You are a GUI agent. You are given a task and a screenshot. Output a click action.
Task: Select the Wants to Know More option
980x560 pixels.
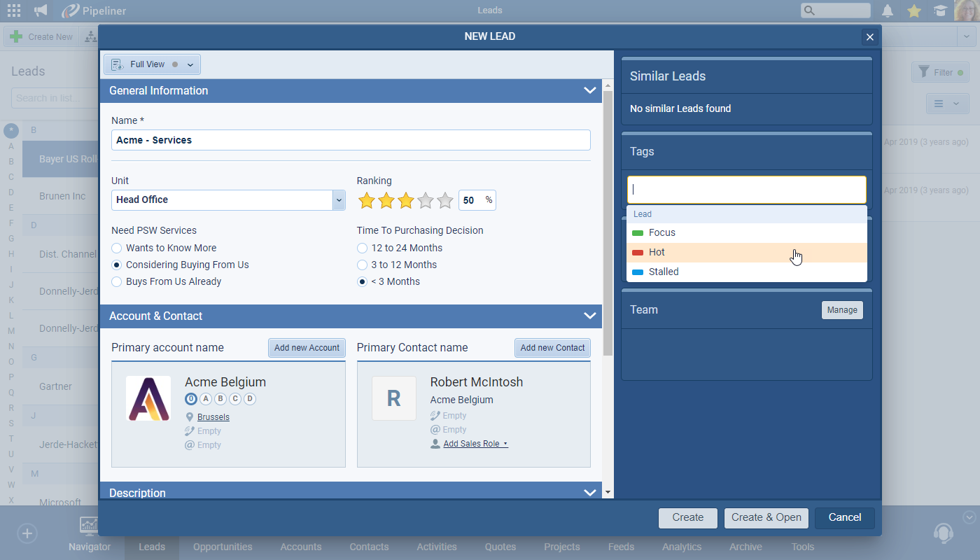click(117, 248)
